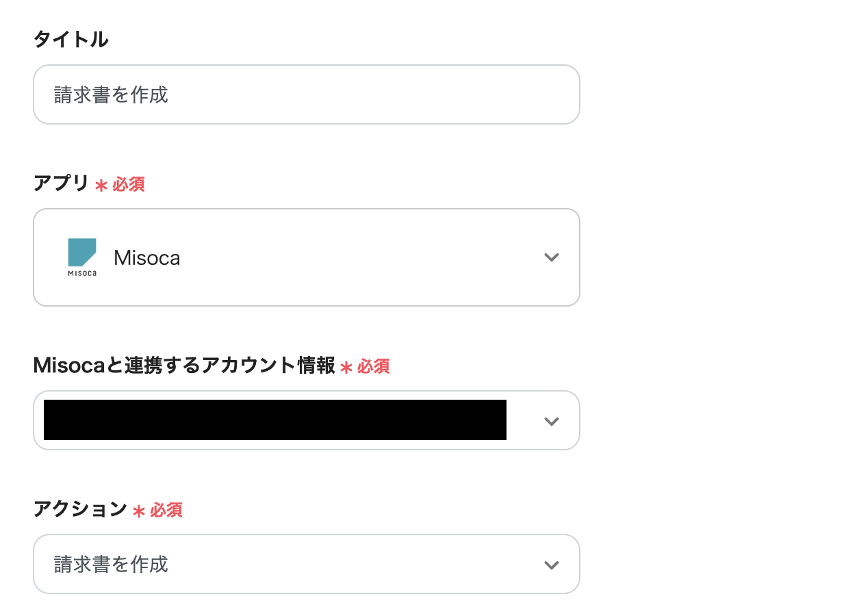The width and height of the screenshot is (846, 616).
Task: Click the 必須 marker beside アクション
Action: click(166, 510)
